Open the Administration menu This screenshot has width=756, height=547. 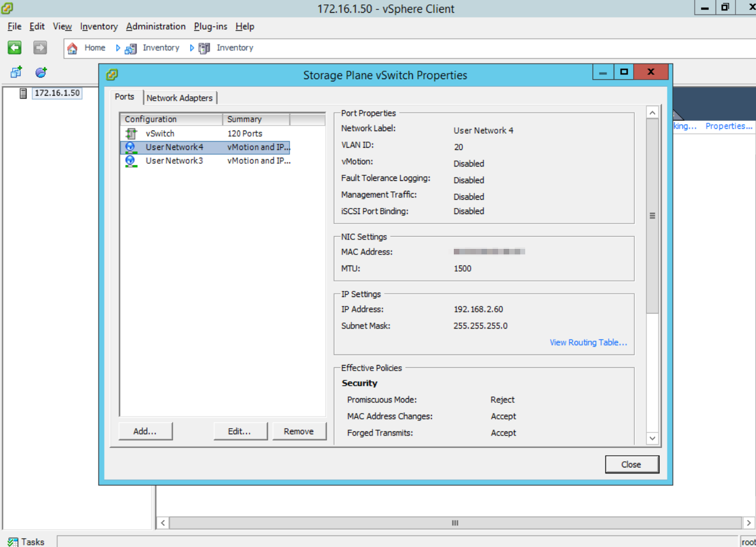click(x=156, y=26)
